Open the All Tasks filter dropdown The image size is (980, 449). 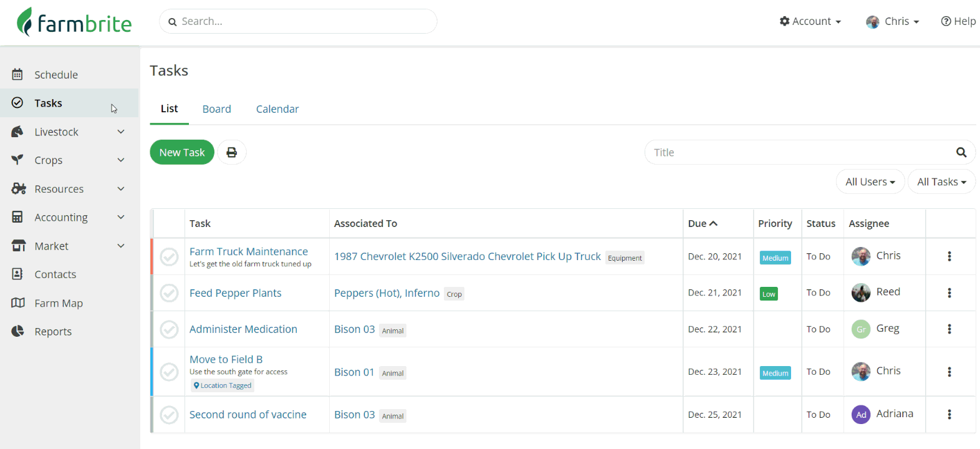coord(941,181)
